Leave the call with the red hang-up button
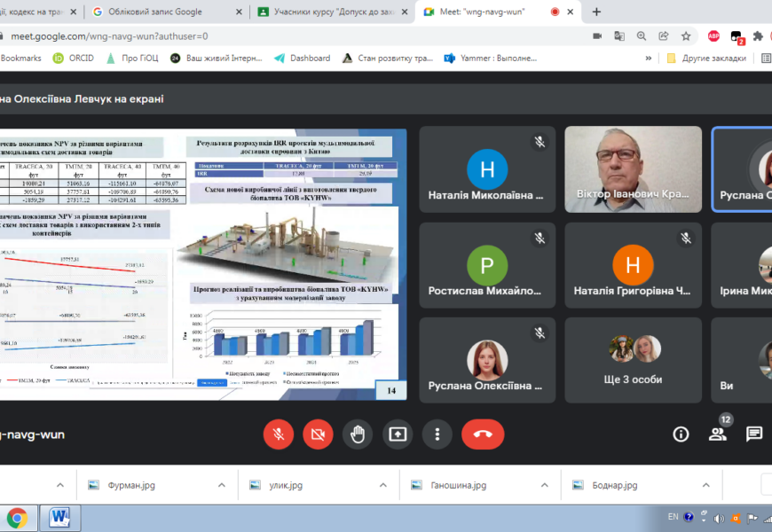 pos(483,434)
